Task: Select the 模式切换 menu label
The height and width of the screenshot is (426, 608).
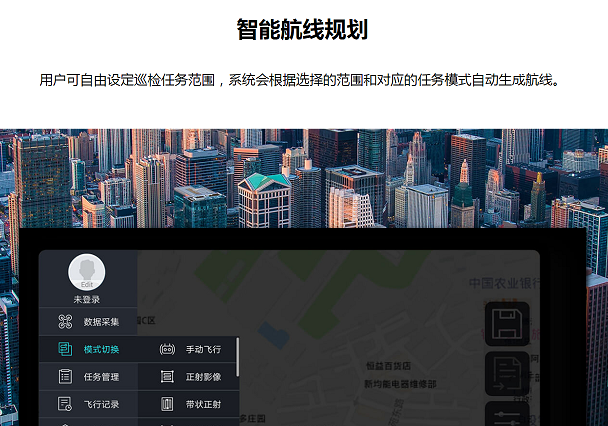Action: tap(101, 349)
